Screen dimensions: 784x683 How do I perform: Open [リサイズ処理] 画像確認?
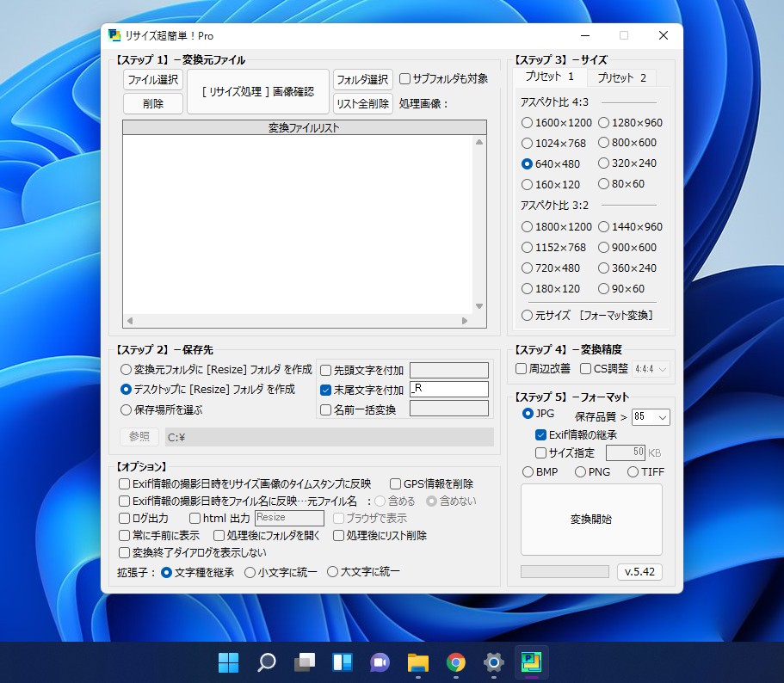(258, 91)
